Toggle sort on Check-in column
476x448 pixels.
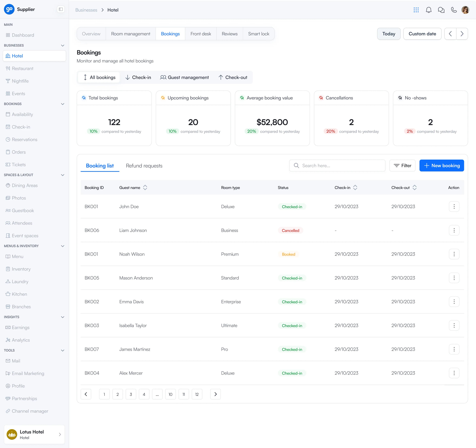coord(355,187)
